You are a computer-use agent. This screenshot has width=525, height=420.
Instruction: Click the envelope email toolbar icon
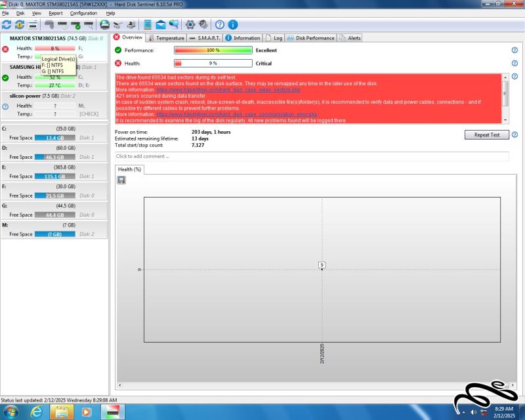tap(161, 25)
